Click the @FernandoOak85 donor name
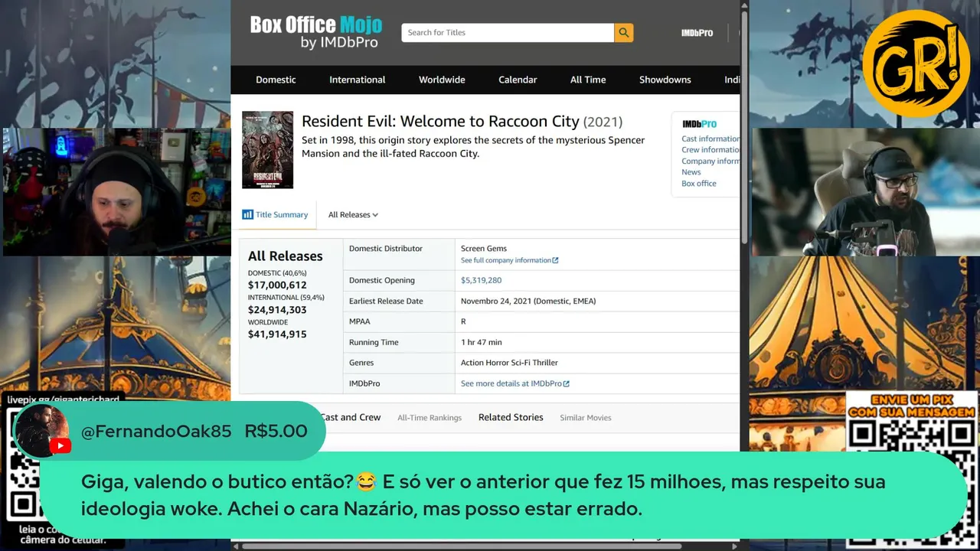This screenshot has height=551, width=980. tap(156, 431)
